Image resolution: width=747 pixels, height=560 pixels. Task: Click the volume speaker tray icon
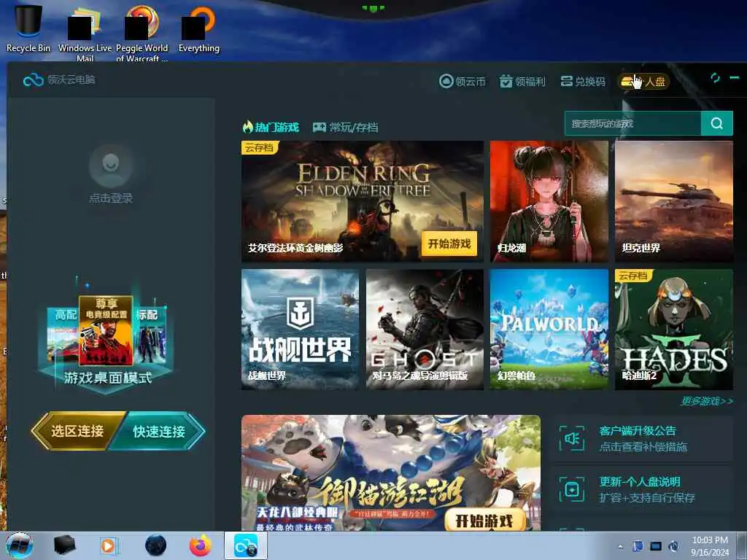point(673,545)
